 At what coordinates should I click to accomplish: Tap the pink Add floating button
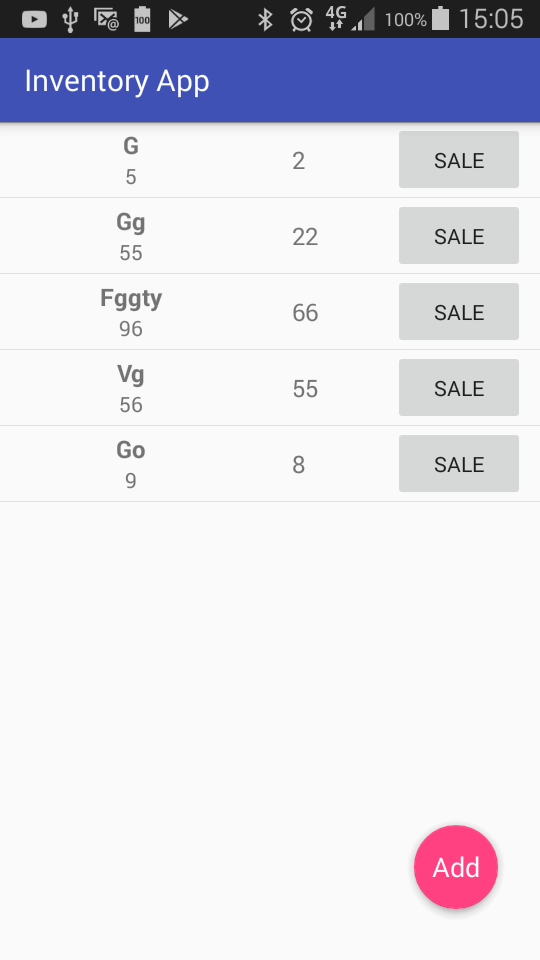click(456, 866)
